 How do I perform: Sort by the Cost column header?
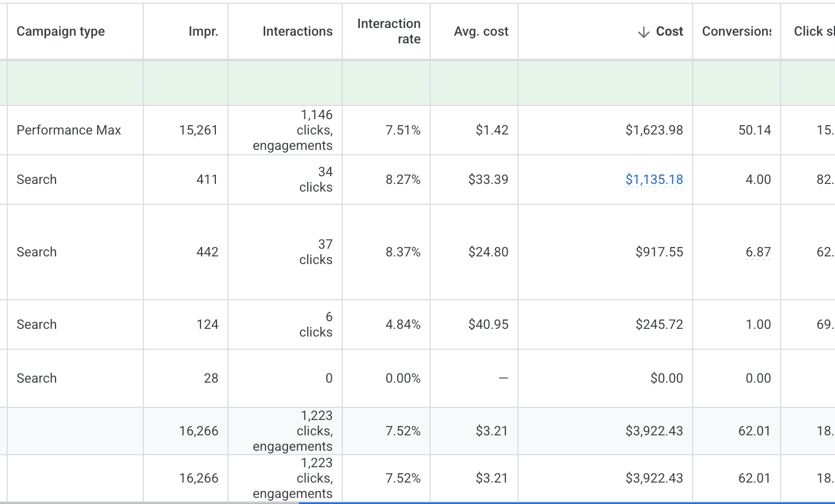669,31
